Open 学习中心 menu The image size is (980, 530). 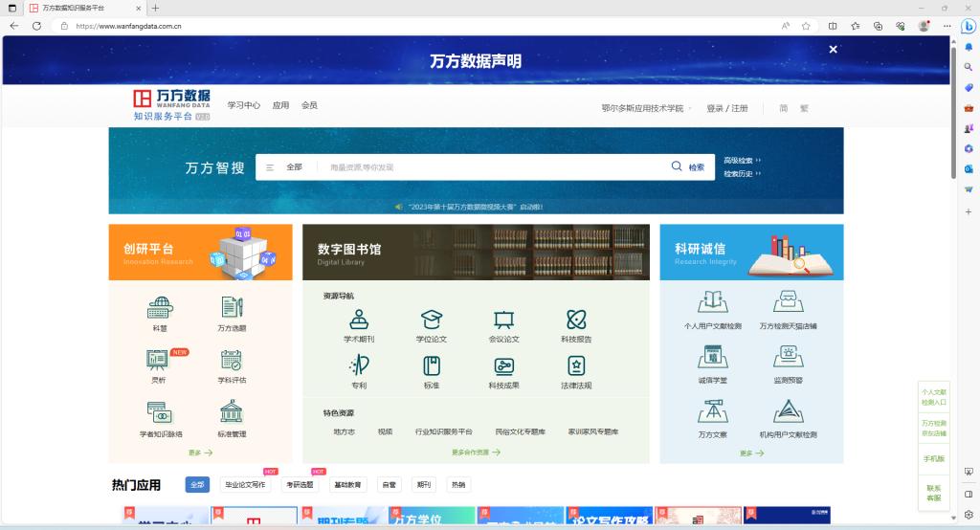pos(244,105)
